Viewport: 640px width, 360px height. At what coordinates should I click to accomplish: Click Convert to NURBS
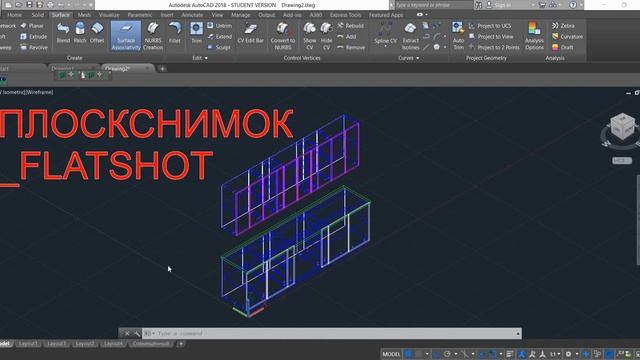282,36
